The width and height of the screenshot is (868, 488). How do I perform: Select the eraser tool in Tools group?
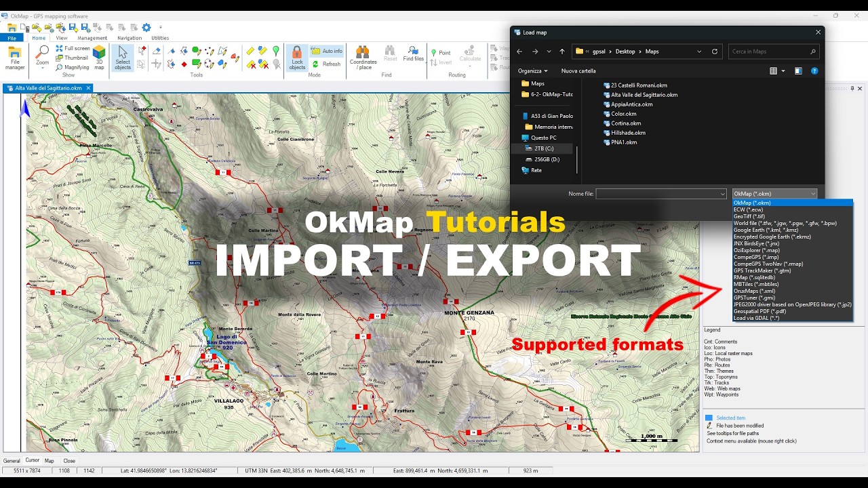(x=157, y=51)
